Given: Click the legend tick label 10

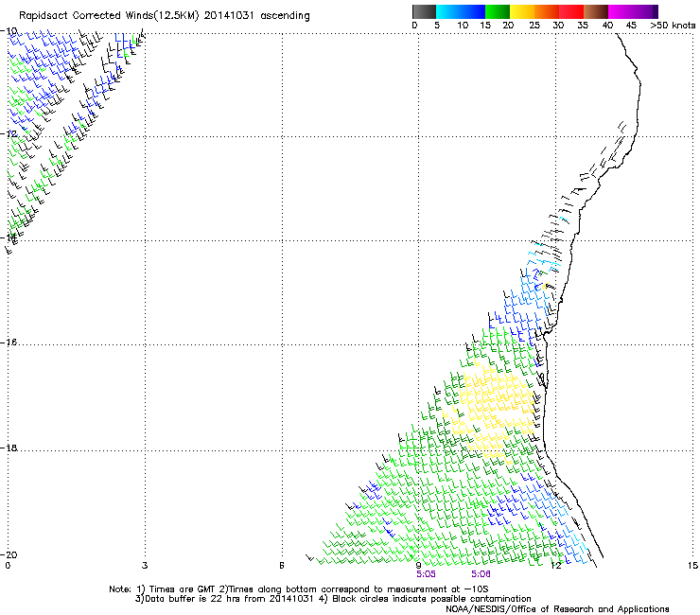Looking at the screenshot, I should [x=463, y=26].
